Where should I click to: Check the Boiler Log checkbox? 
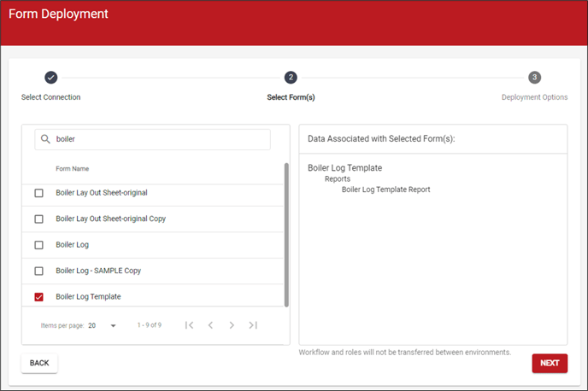[x=38, y=245]
